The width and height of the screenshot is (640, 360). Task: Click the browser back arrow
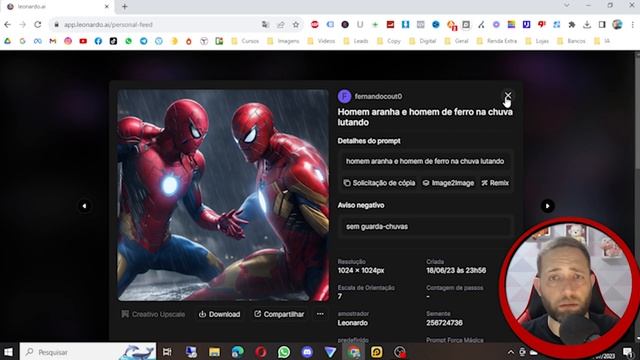coord(7,24)
